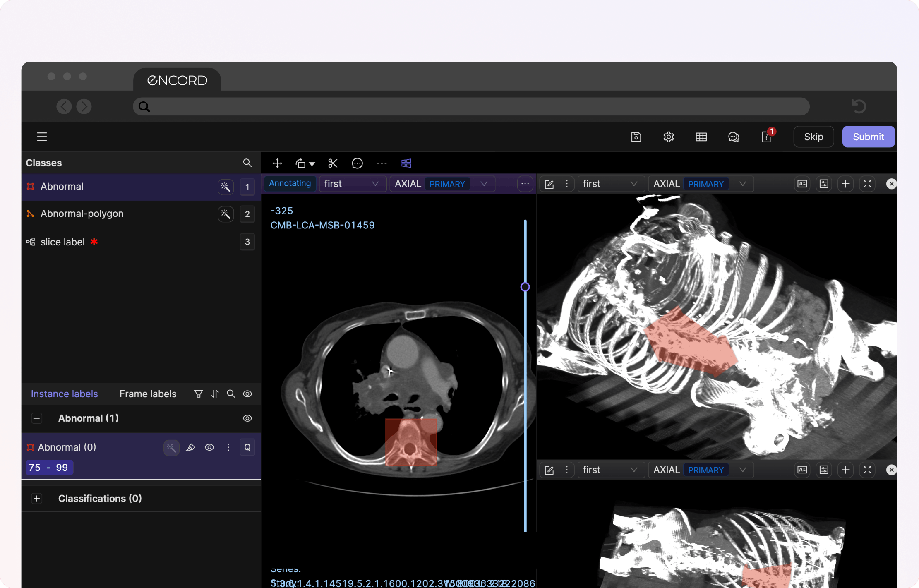Toggle the layout grid view icon
The height and width of the screenshot is (588, 919).
(x=406, y=163)
